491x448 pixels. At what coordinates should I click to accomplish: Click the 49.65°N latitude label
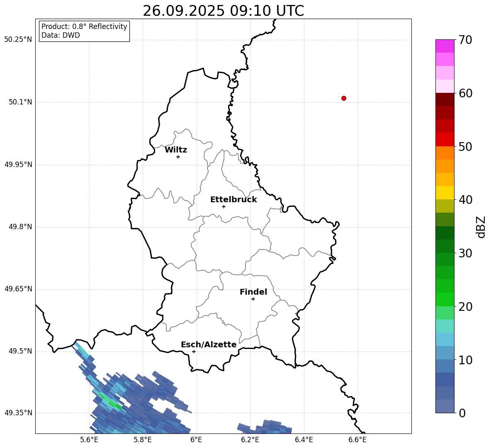coord(18,289)
